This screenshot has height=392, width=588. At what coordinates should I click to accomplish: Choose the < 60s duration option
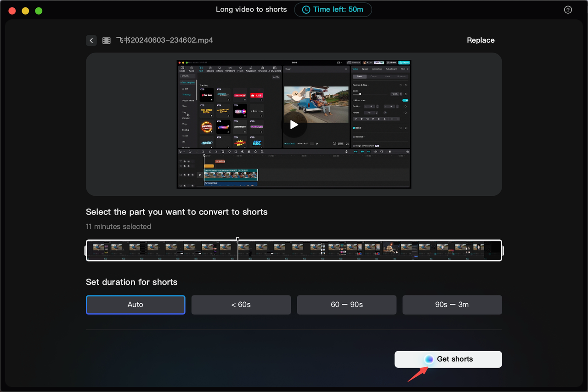[241, 305]
